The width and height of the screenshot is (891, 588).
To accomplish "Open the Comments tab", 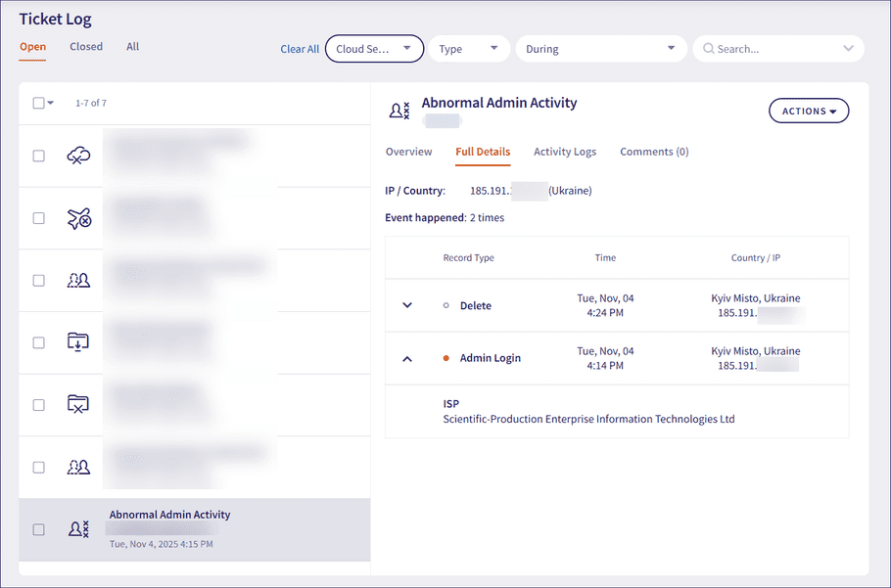I will (x=654, y=152).
